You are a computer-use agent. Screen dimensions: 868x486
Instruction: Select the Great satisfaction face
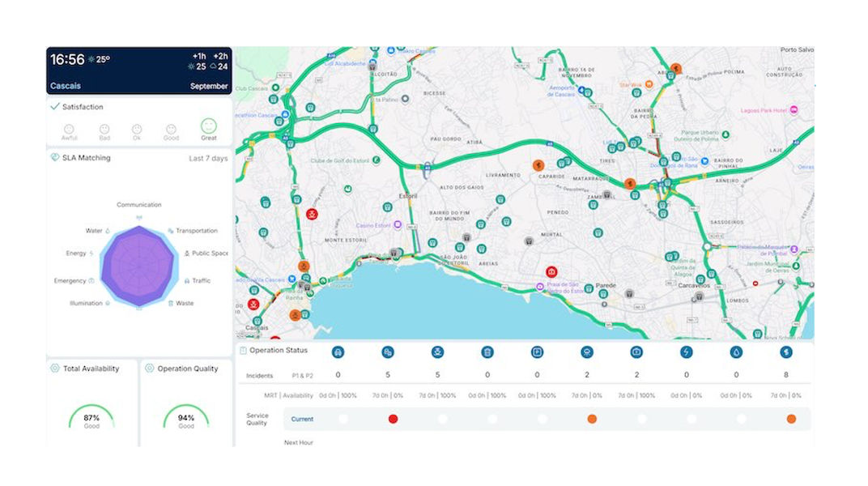(208, 128)
